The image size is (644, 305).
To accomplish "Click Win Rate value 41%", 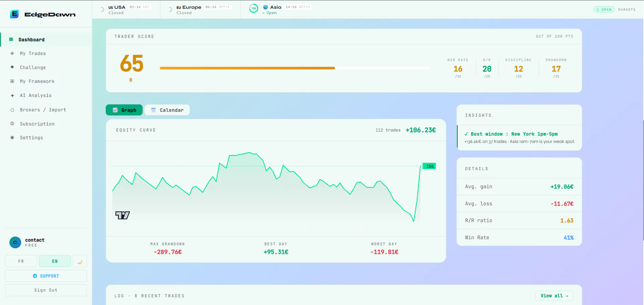I will tap(568, 238).
